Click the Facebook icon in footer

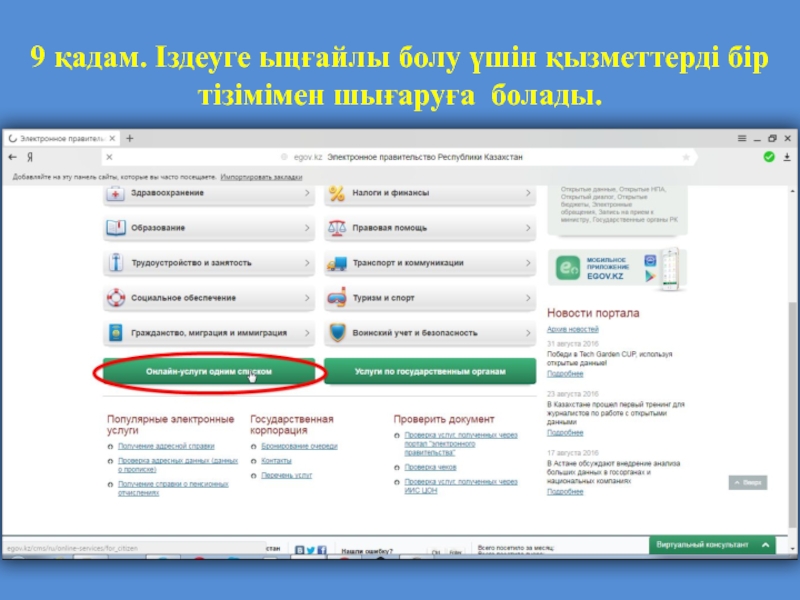point(321,550)
